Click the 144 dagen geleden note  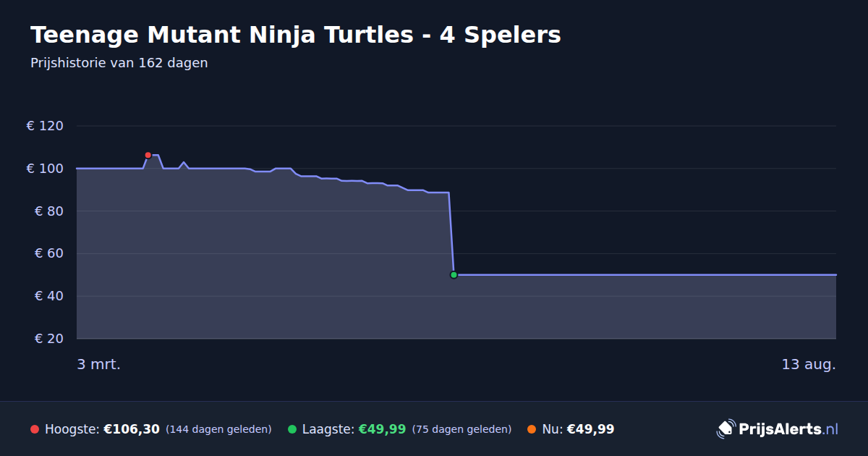(x=218, y=429)
